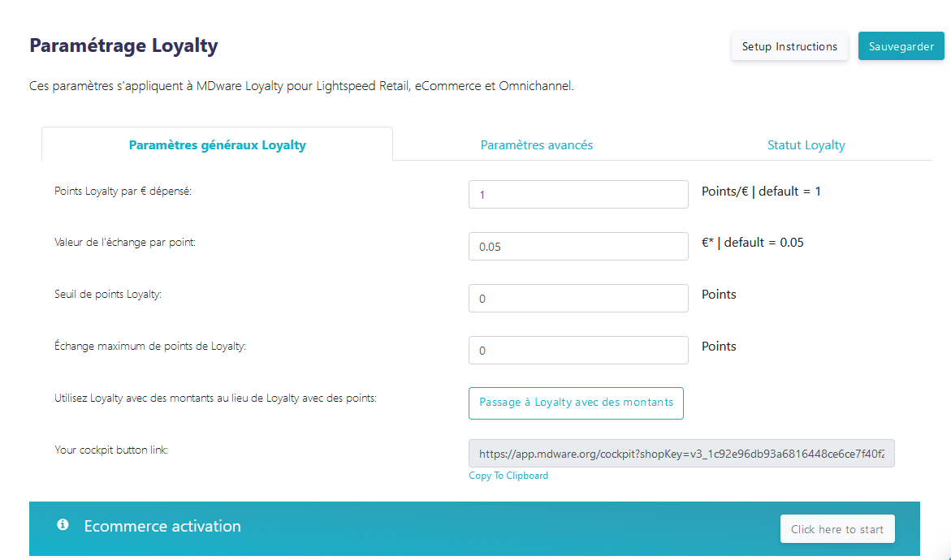Click the Ecommerce activation banner title
This screenshot has width=951, height=560.
(x=162, y=526)
